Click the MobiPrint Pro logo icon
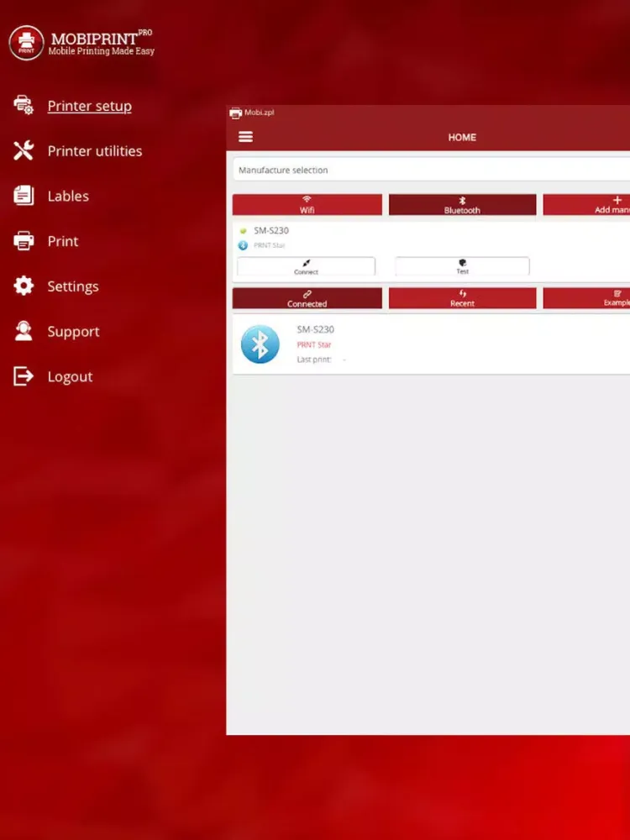Screen dimensions: 630x840 pyautogui.click(x=26, y=43)
